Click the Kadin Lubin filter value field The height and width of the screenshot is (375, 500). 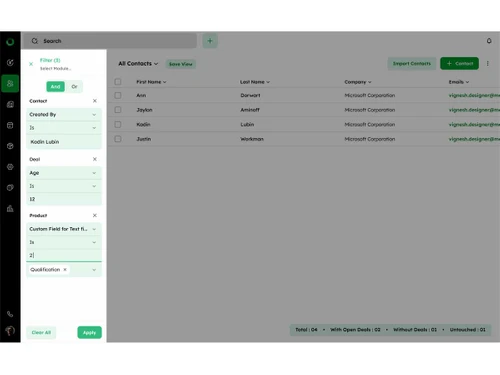64,142
